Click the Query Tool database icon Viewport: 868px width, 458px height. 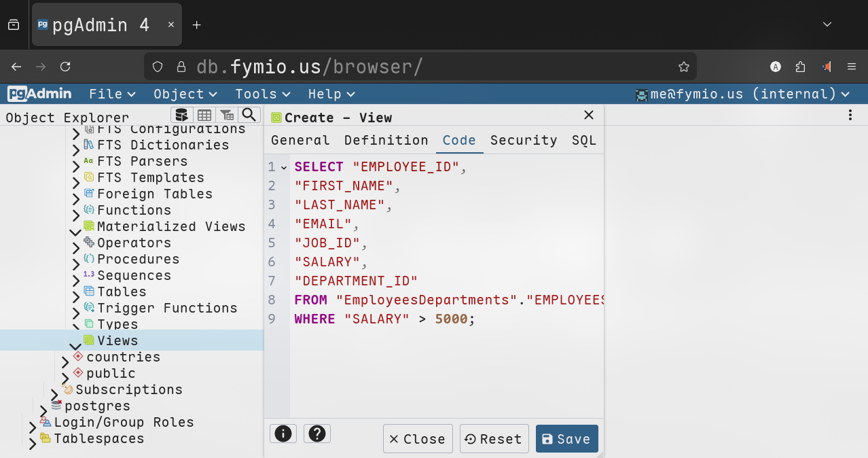click(x=181, y=115)
